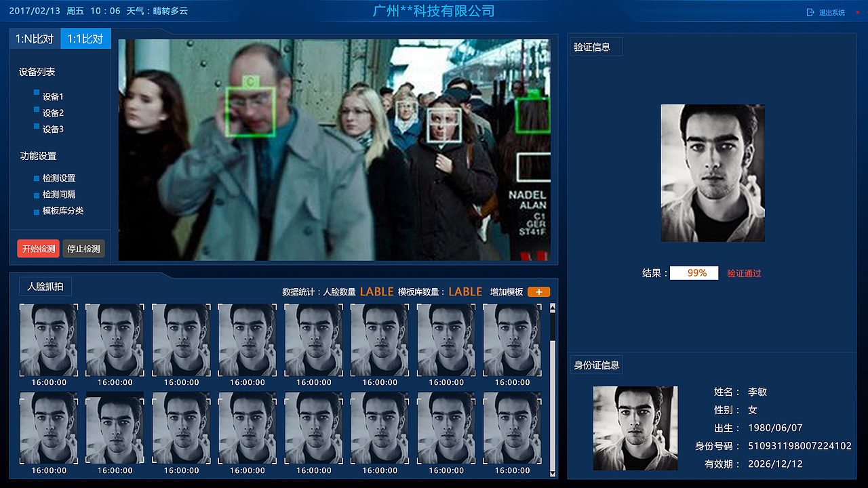Click the validity date 2026/12/12
This screenshot has width=868, height=488.
click(x=775, y=464)
